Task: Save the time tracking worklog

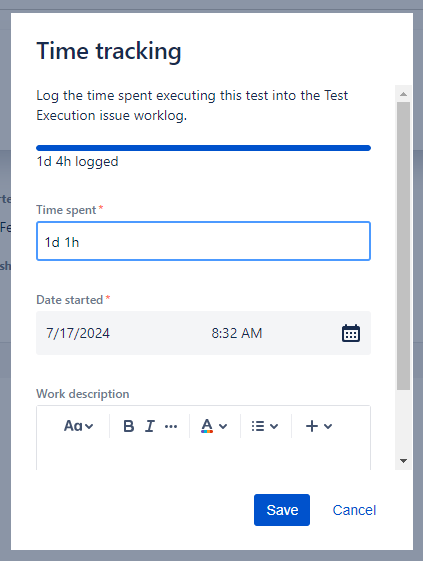Action: click(282, 510)
